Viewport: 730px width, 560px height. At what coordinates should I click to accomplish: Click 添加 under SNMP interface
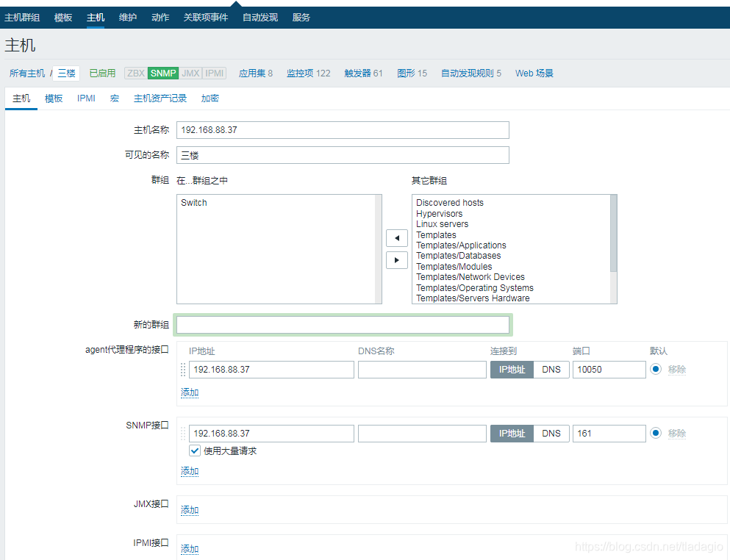pos(190,471)
